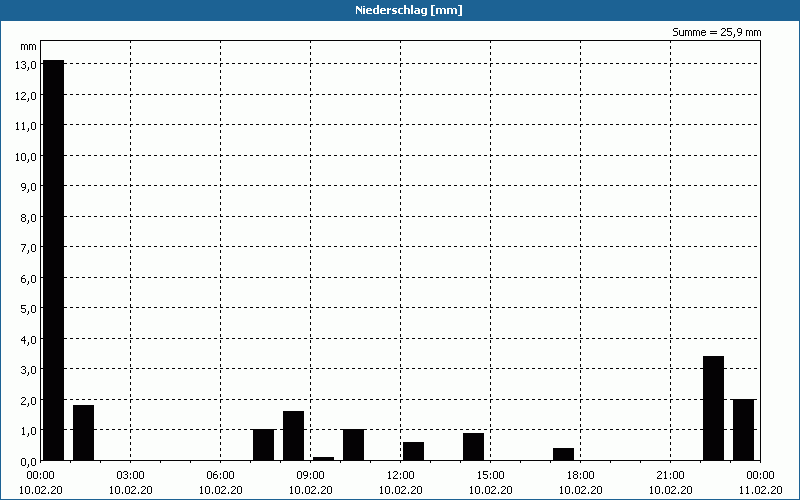Click the "mm" unit label above the y-axis
The width and height of the screenshot is (800, 500).
tap(29, 46)
